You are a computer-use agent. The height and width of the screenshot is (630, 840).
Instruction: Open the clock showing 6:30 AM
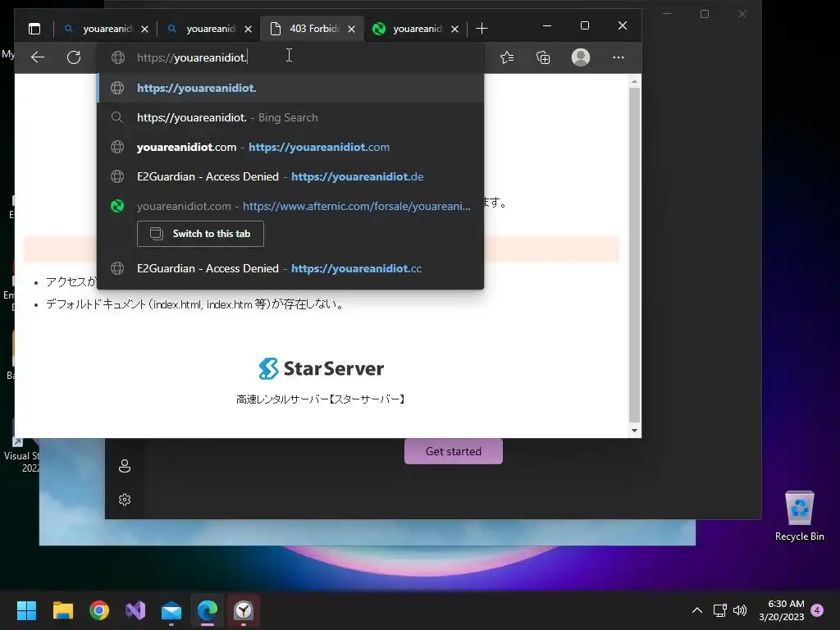[x=782, y=610]
